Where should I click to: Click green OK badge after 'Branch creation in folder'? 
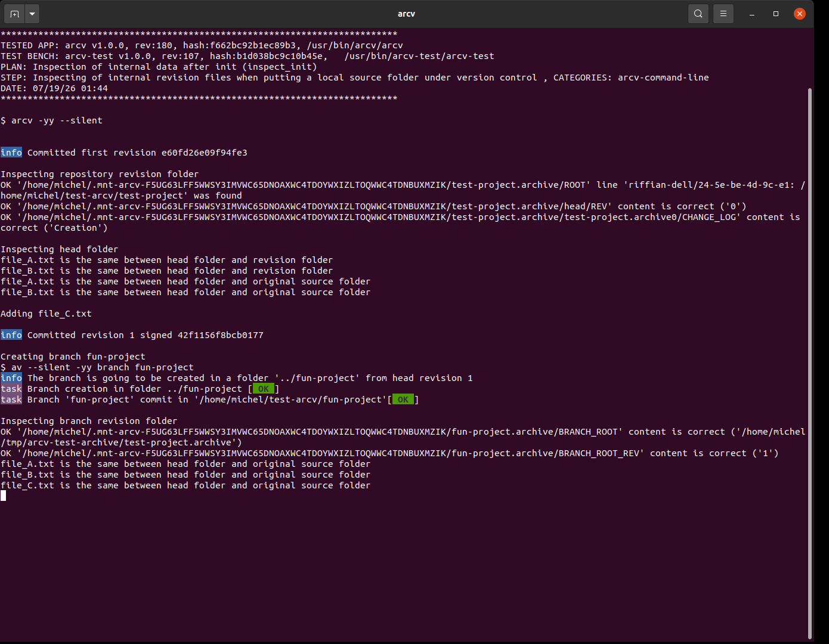(264, 389)
